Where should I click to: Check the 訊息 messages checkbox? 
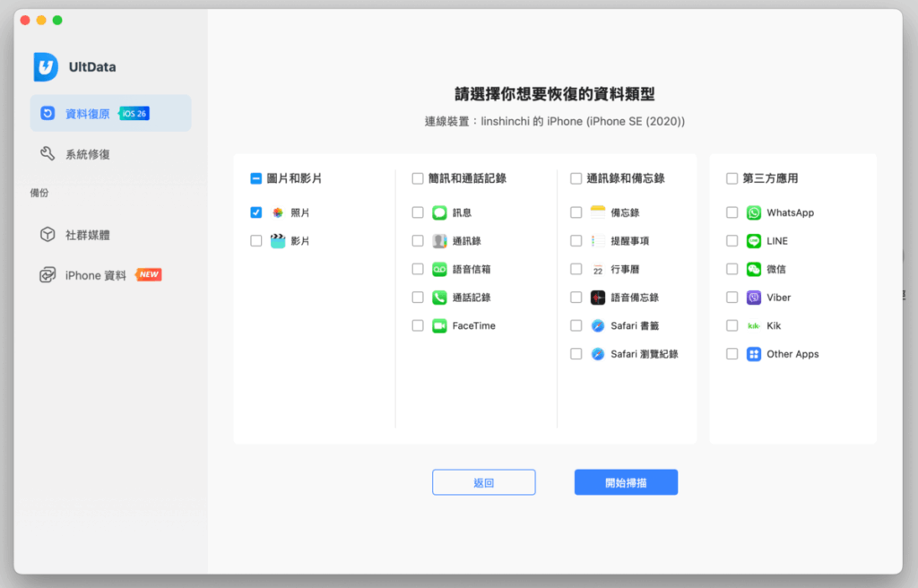tap(418, 213)
